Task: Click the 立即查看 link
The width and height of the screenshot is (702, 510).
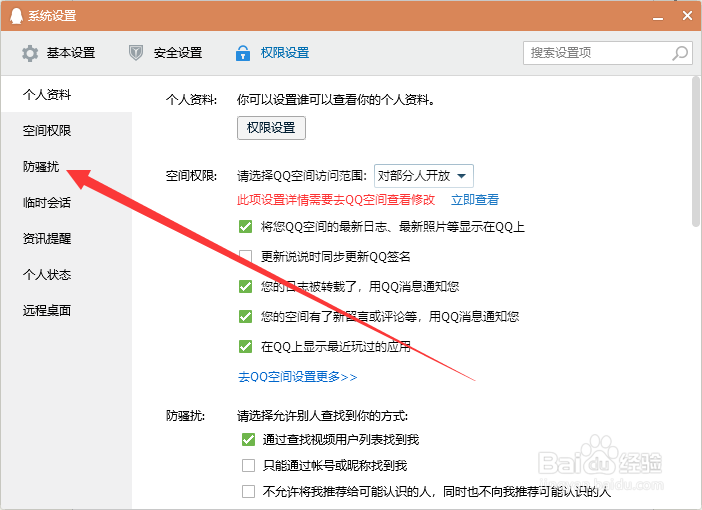Action: tap(475, 200)
